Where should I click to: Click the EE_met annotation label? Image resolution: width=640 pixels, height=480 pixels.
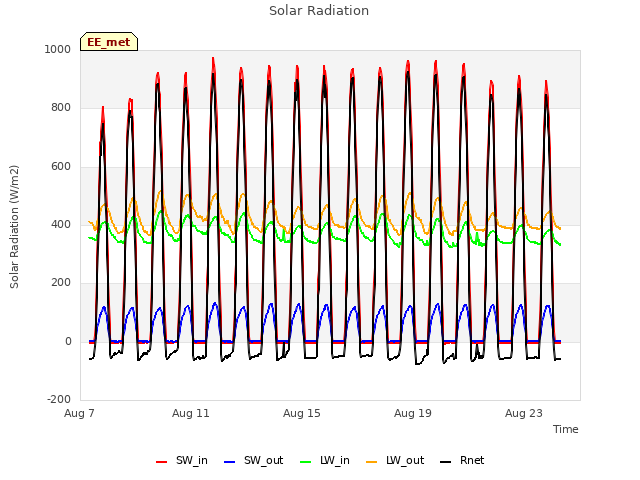[x=109, y=42]
